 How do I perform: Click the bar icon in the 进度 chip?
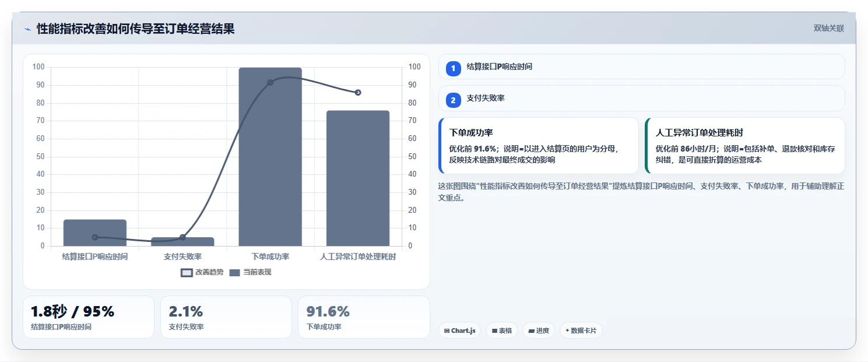[x=532, y=331]
